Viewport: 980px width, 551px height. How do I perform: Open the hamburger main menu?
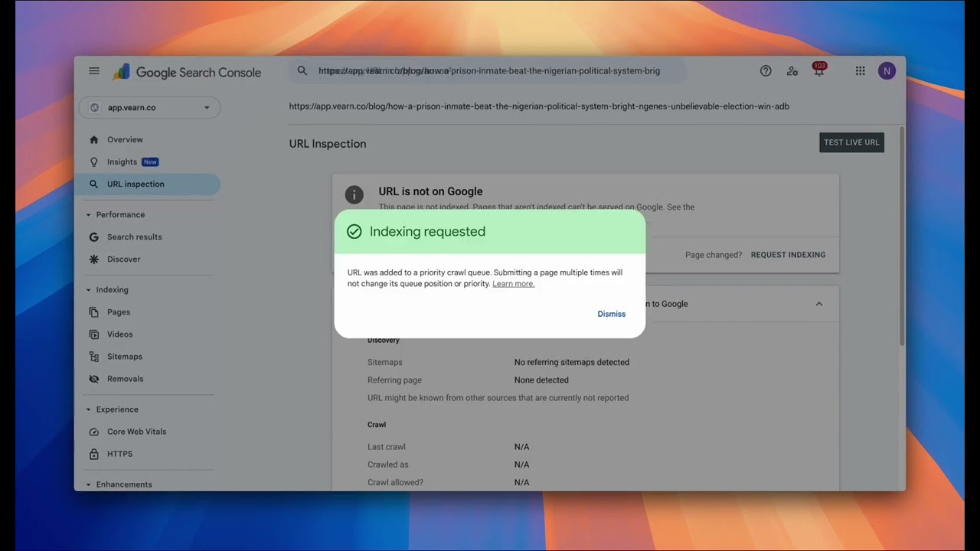[x=94, y=71]
